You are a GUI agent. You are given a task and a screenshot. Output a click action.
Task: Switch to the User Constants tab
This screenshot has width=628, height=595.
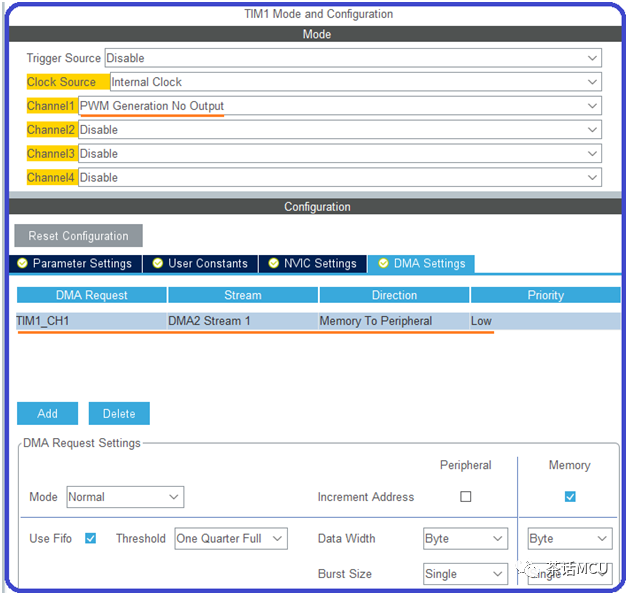[x=200, y=263]
